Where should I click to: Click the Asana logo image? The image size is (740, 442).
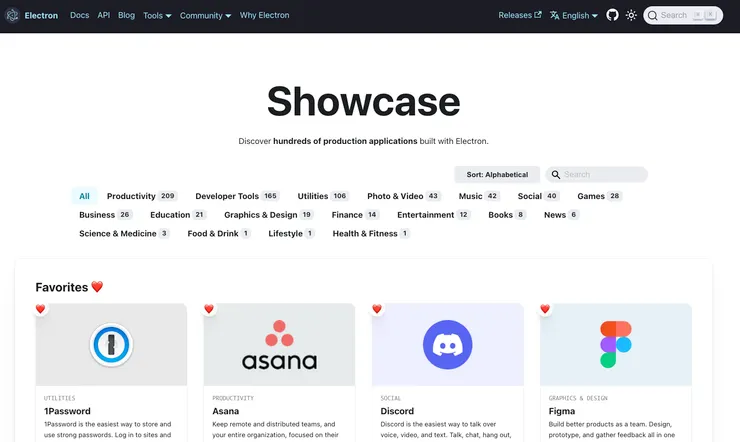point(279,345)
